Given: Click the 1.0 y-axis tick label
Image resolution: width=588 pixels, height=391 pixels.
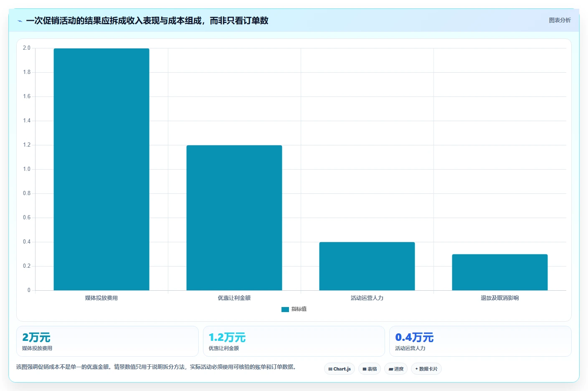Looking at the screenshot, I should tap(27, 169).
